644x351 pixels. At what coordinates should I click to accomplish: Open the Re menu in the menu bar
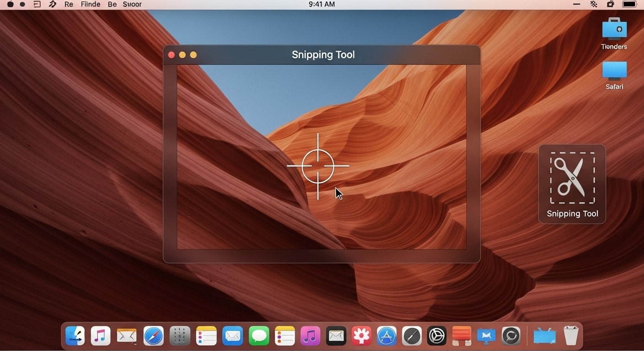click(x=69, y=5)
